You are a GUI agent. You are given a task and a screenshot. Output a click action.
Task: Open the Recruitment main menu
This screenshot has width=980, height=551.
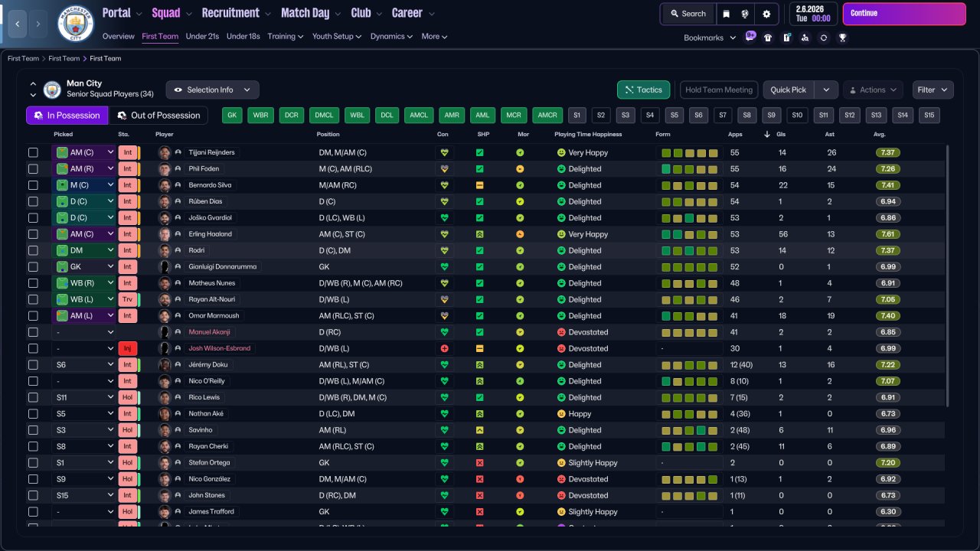[x=236, y=13]
